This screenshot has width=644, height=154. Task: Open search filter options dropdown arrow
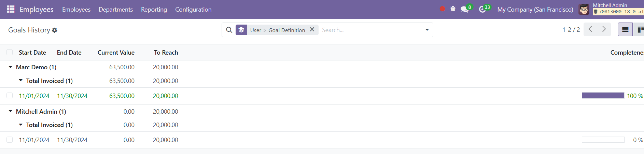(427, 30)
